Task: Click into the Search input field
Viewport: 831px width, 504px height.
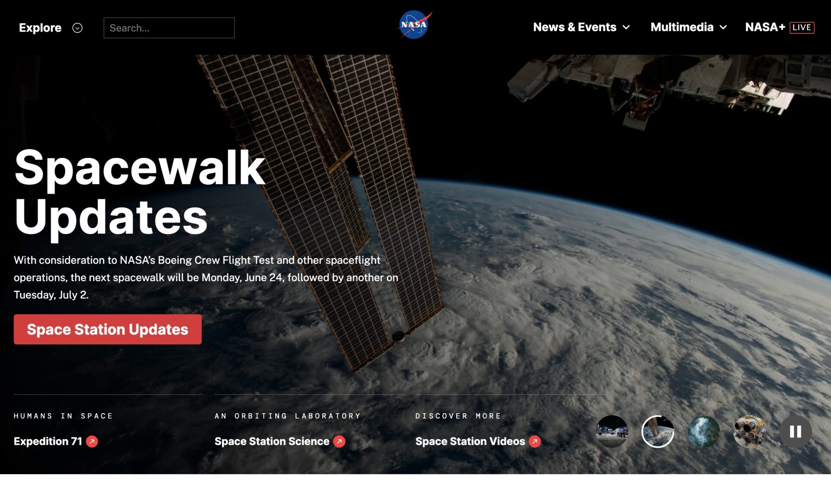Action: 168,27
